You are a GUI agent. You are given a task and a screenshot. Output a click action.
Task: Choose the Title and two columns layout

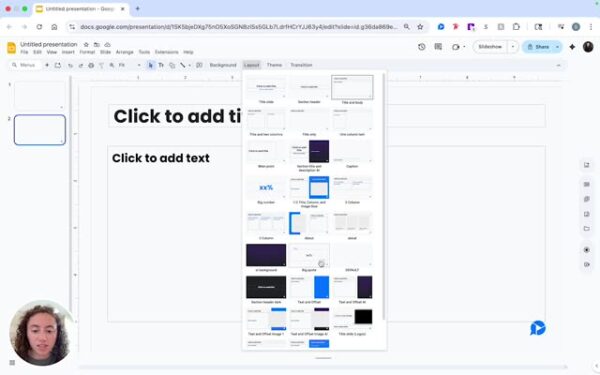266,122
